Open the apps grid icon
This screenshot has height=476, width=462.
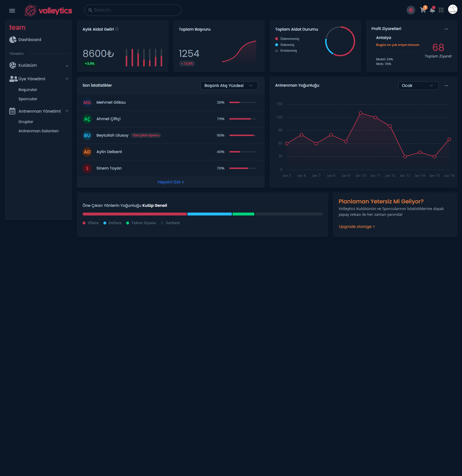point(441,10)
